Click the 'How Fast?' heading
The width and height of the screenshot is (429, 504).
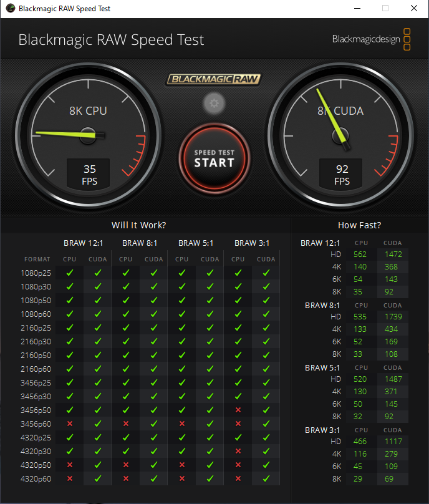point(360,225)
